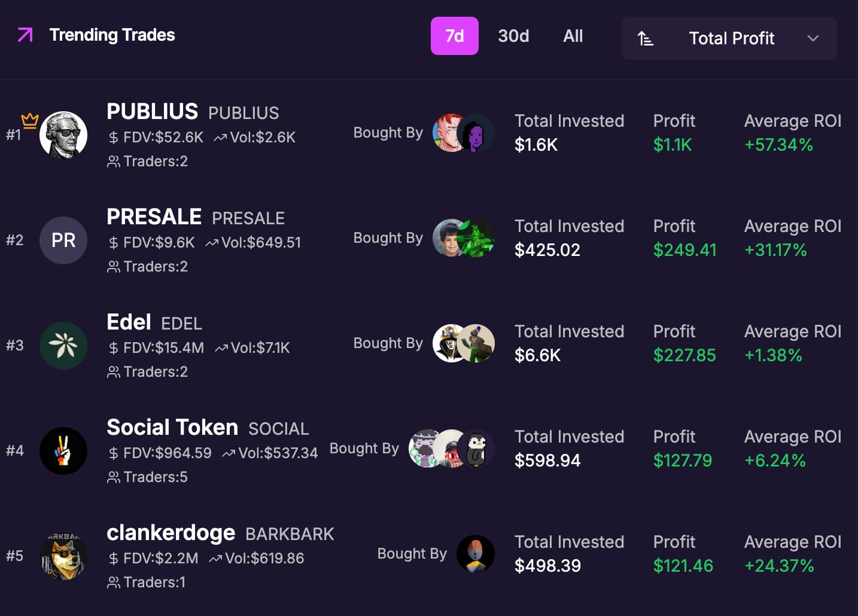This screenshot has width=858, height=616.
Task: Click the pink Trending Trades arrow icon
Action: point(25,35)
